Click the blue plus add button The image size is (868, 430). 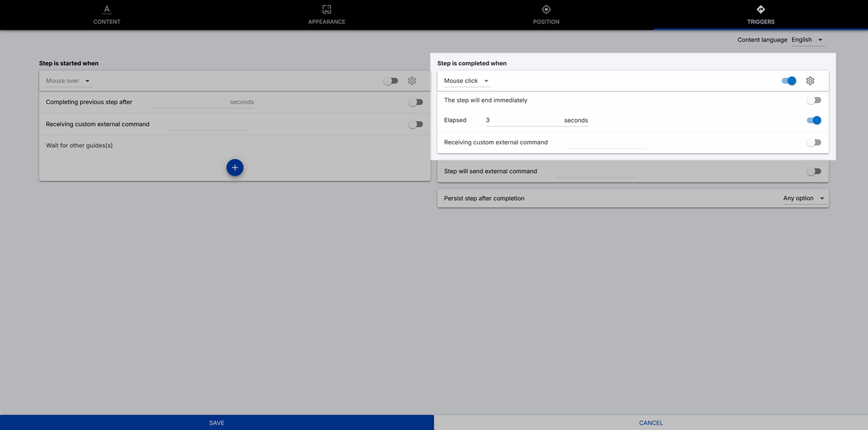coord(235,168)
